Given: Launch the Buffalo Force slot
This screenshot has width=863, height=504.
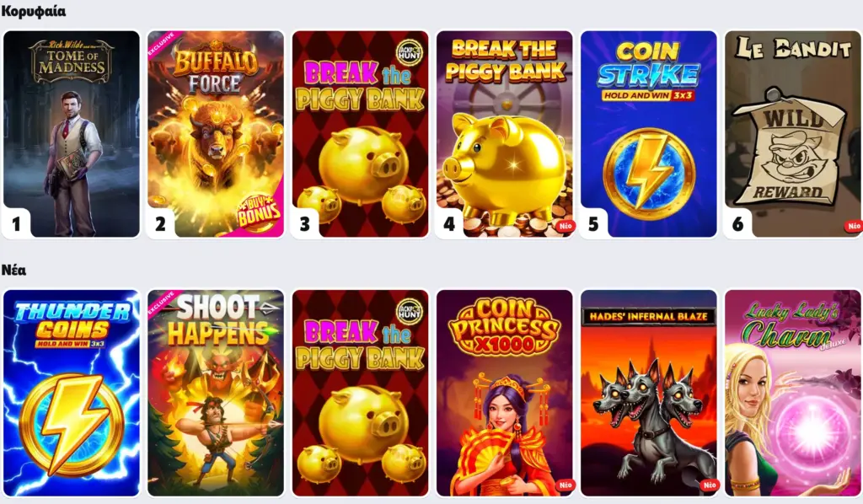Looking at the screenshot, I should click(x=216, y=134).
